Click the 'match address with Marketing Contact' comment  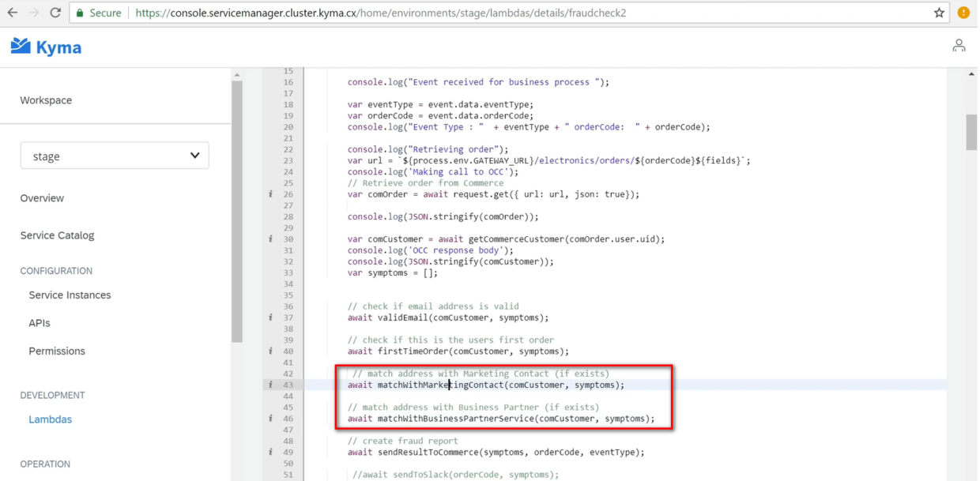481,374
